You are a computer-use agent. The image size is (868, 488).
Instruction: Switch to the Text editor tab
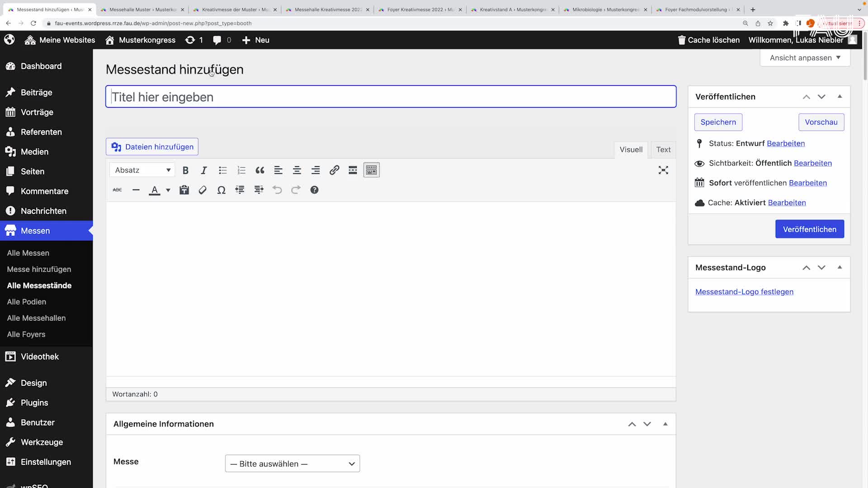click(663, 150)
